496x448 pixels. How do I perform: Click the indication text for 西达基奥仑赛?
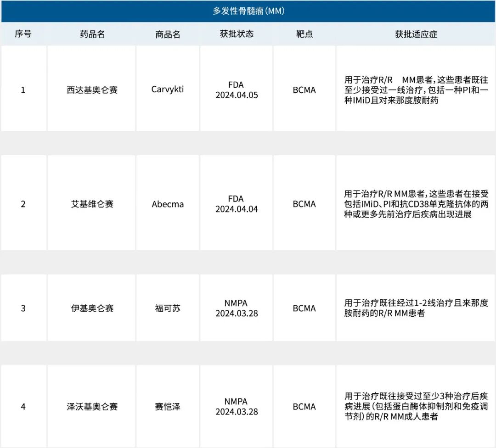click(416, 90)
